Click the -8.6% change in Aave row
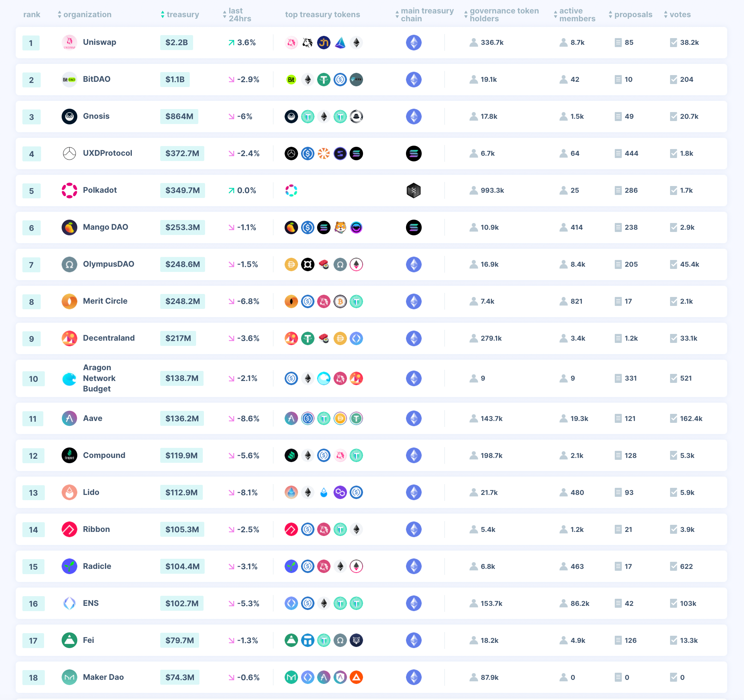This screenshot has height=700, width=744. tap(244, 418)
